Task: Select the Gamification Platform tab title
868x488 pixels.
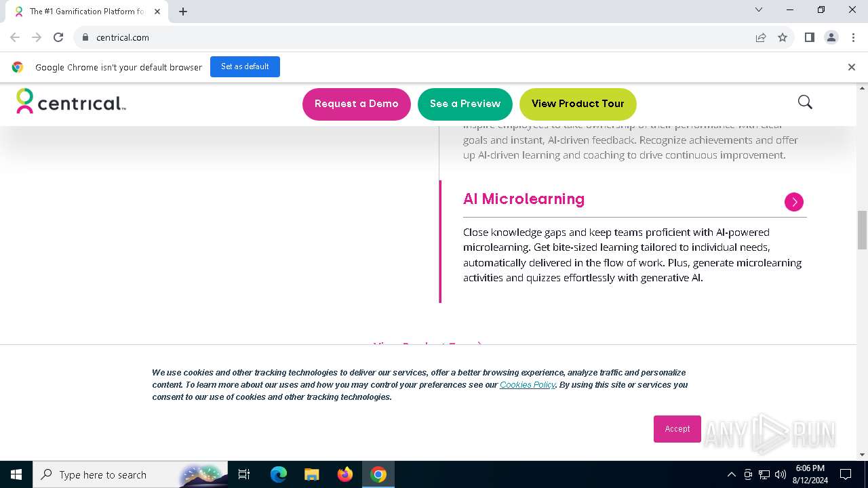Action: (x=87, y=12)
